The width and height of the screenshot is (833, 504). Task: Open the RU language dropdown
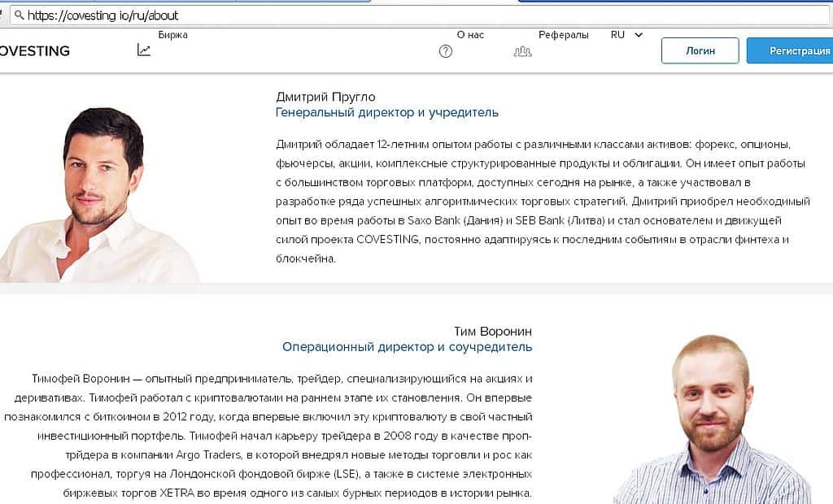point(627,35)
